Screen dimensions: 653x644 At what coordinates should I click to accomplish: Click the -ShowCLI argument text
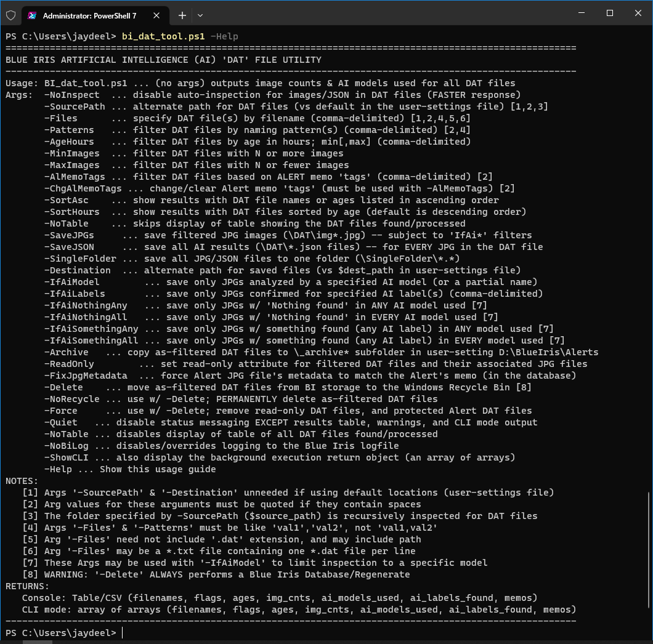[x=66, y=457]
